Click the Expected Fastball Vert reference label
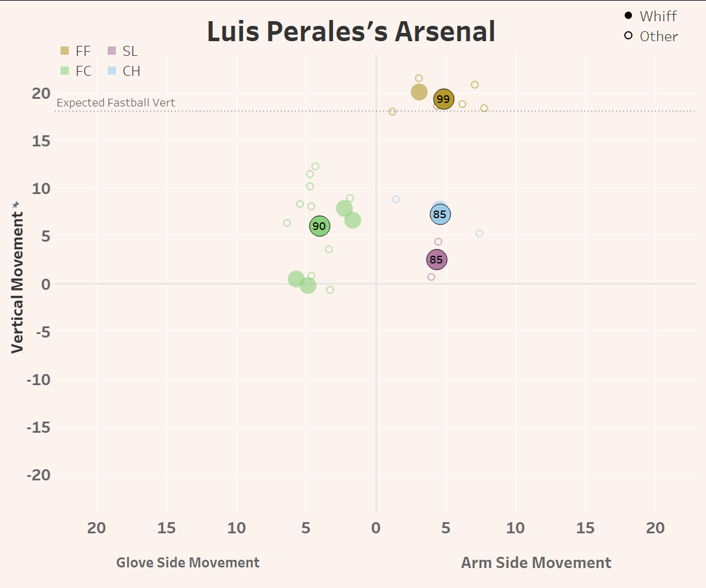Viewport: 706px width, 588px height. (116, 103)
